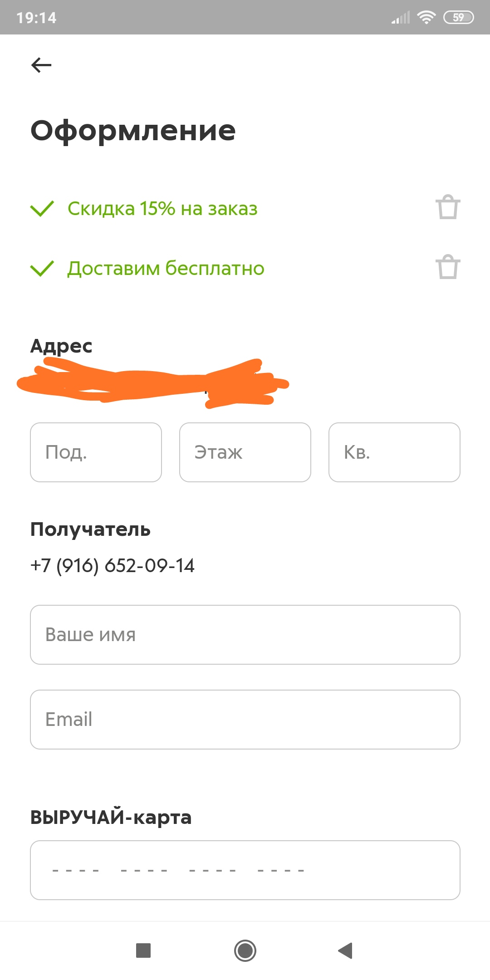The width and height of the screenshot is (490, 980).
Task: Open recent apps with the square button
Action: click(143, 950)
